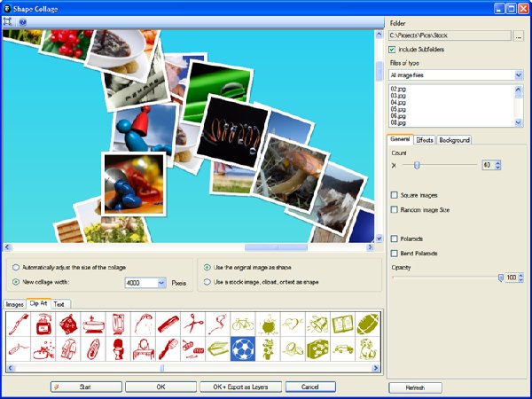Click OK + Export as Layers
The image size is (532, 399).
tap(240, 387)
